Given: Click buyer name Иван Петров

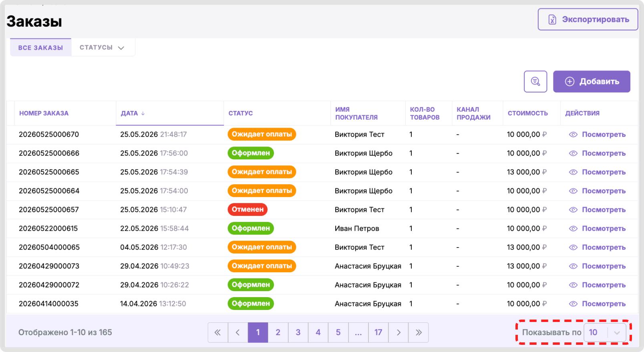Looking at the screenshot, I should point(357,229).
